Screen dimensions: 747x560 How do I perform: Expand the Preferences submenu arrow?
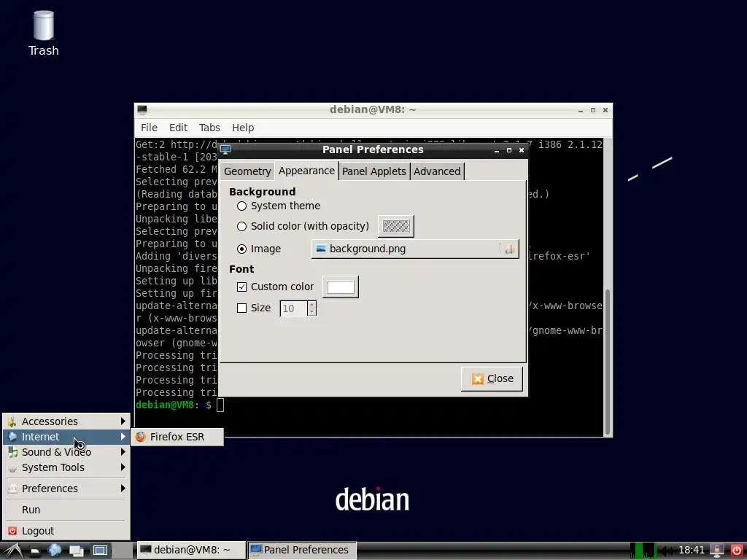(123, 488)
